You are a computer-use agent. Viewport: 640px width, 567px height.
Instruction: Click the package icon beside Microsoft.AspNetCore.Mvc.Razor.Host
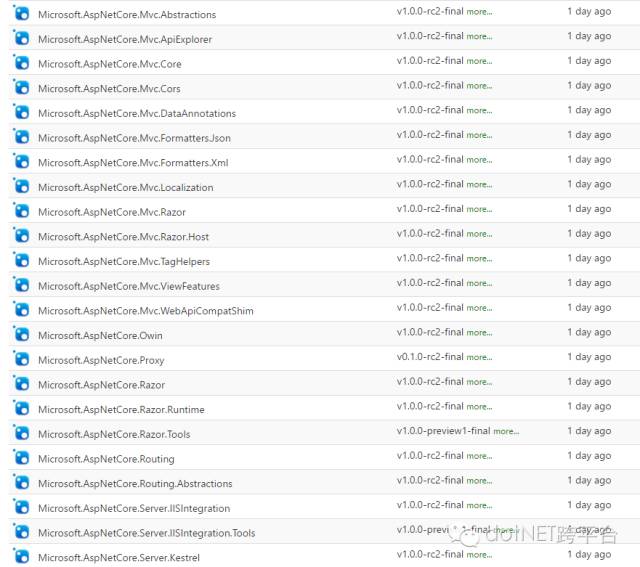(21, 236)
